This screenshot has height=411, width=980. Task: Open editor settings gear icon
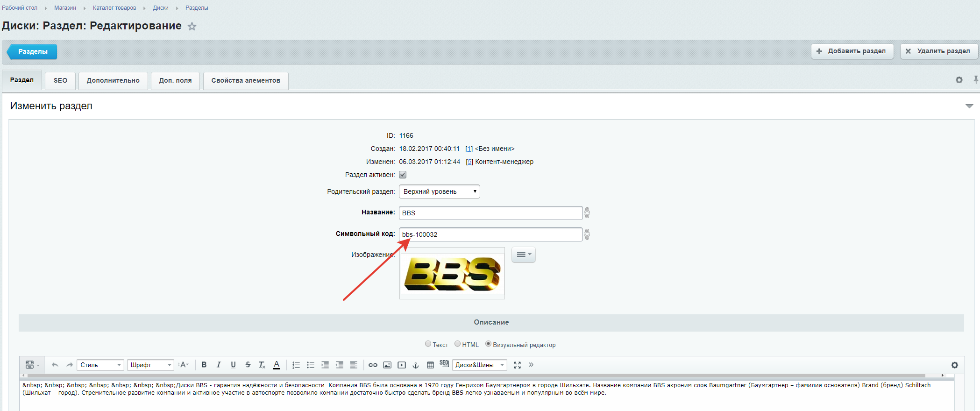click(x=955, y=365)
